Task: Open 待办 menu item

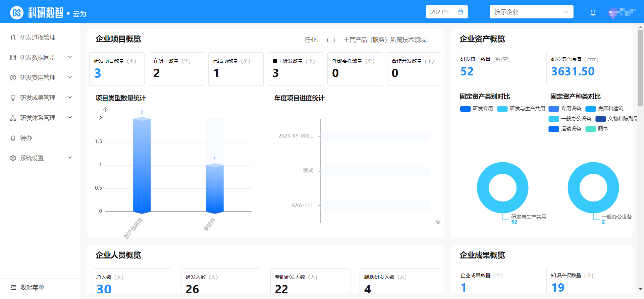Action: coord(40,138)
